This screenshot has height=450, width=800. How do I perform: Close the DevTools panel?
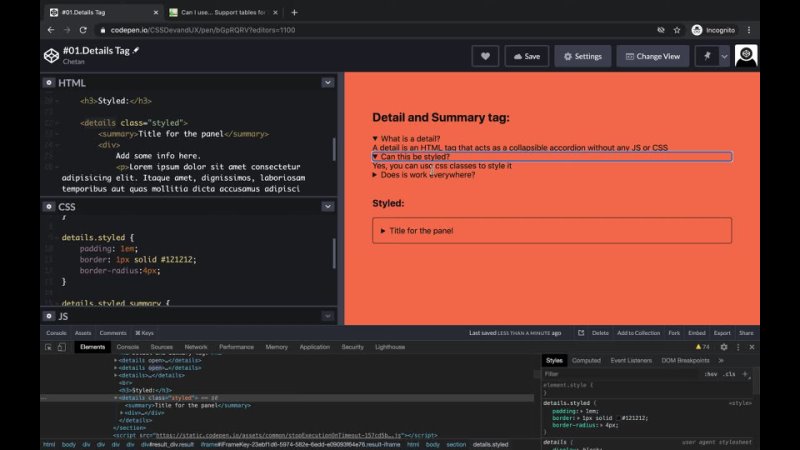coord(752,347)
